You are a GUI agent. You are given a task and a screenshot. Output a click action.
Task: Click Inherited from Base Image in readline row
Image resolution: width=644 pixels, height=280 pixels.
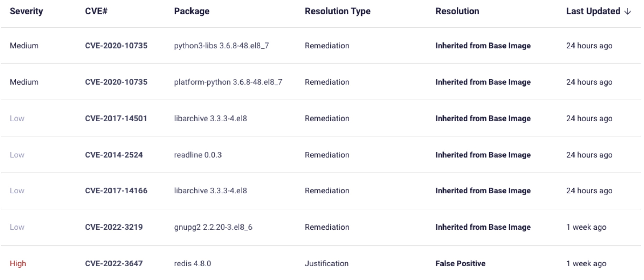(x=483, y=155)
